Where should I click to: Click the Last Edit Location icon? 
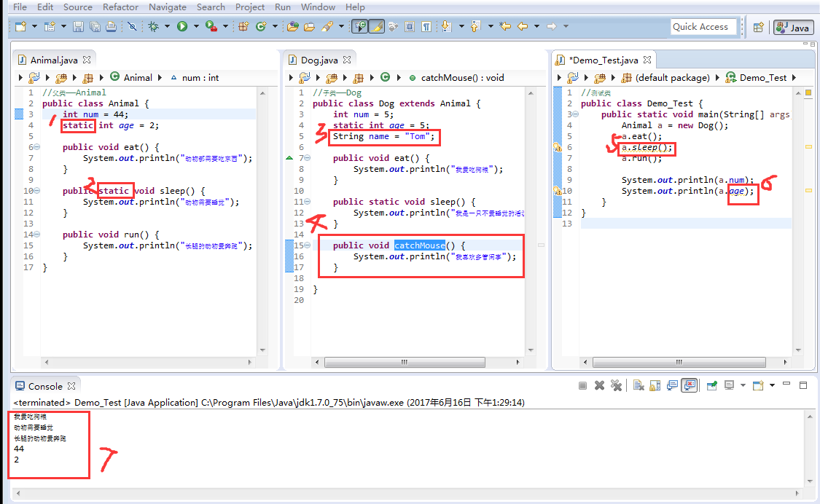(x=505, y=26)
